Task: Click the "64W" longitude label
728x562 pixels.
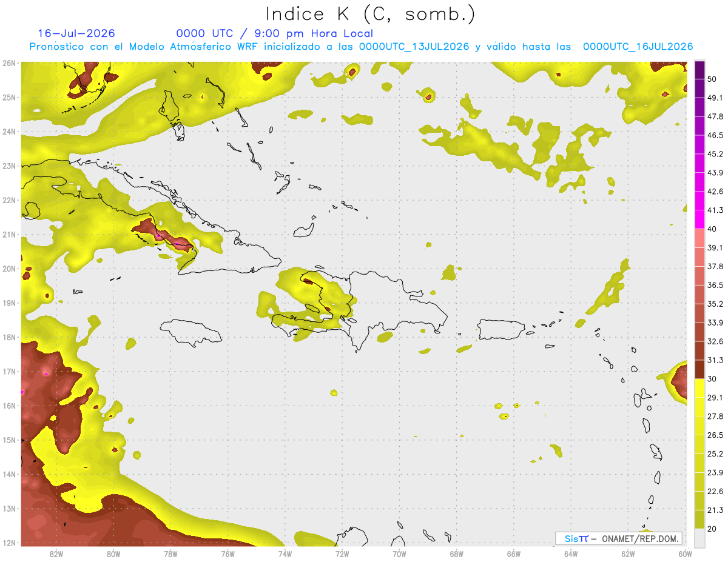Action: click(571, 554)
